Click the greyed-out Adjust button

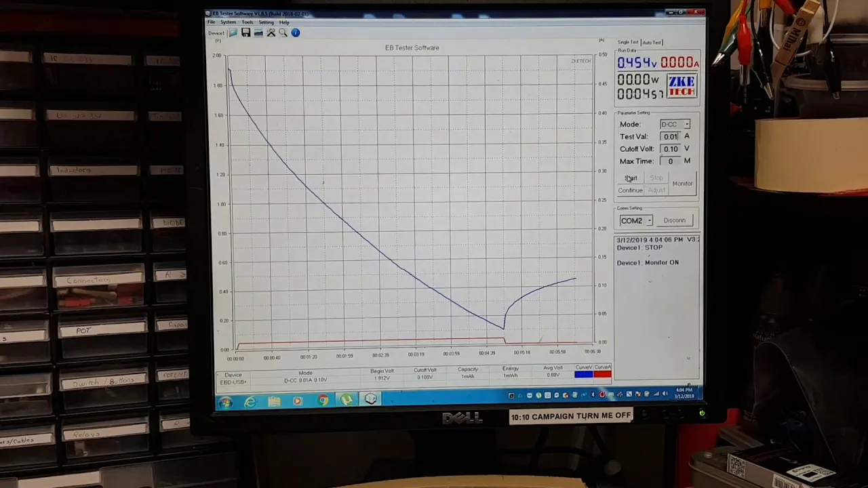pos(656,190)
